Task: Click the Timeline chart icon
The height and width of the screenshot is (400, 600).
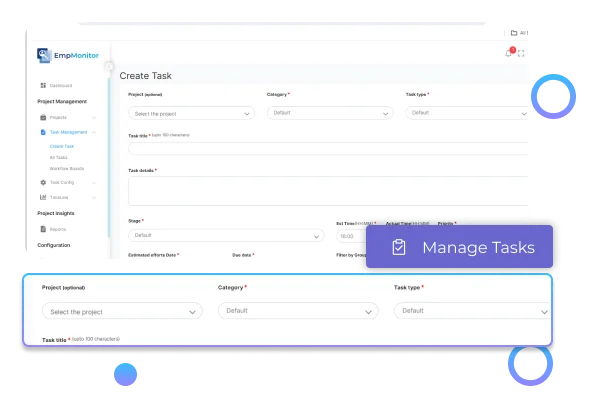Action: pyautogui.click(x=43, y=197)
